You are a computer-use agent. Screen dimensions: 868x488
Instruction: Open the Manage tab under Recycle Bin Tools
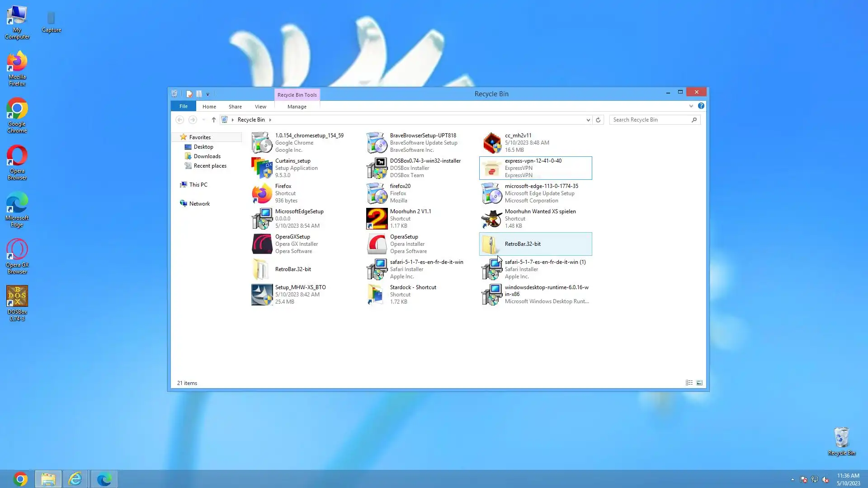297,107
